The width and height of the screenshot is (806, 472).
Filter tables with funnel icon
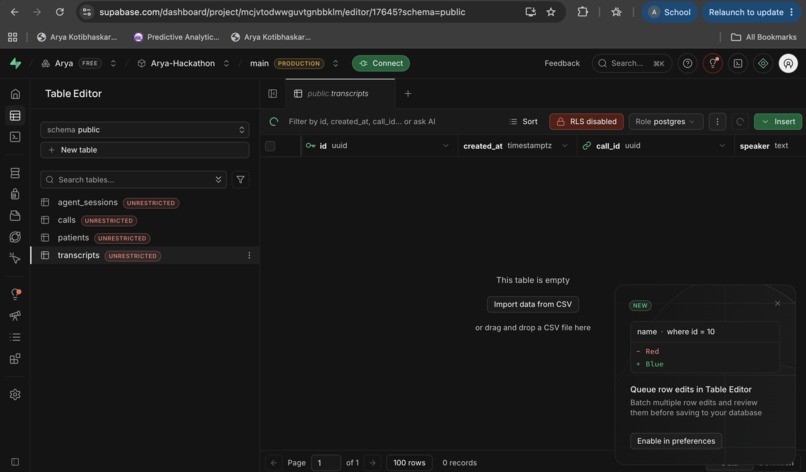click(240, 179)
